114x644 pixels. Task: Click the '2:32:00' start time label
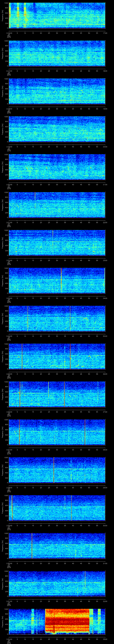[x=9, y=639]
